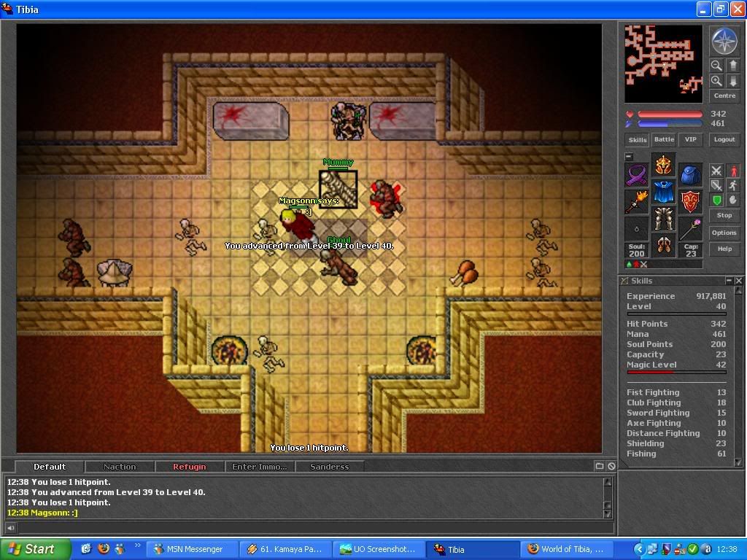Enable balanced fighting mode
747x560 pixels.
click(716, 185)
